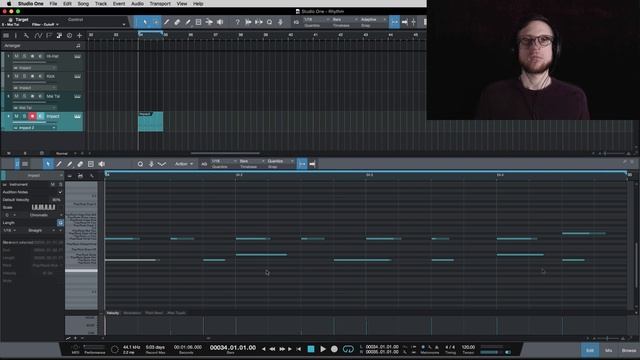Click the plus add track icon
Screen dimensions: 640x360
[79, 36]
